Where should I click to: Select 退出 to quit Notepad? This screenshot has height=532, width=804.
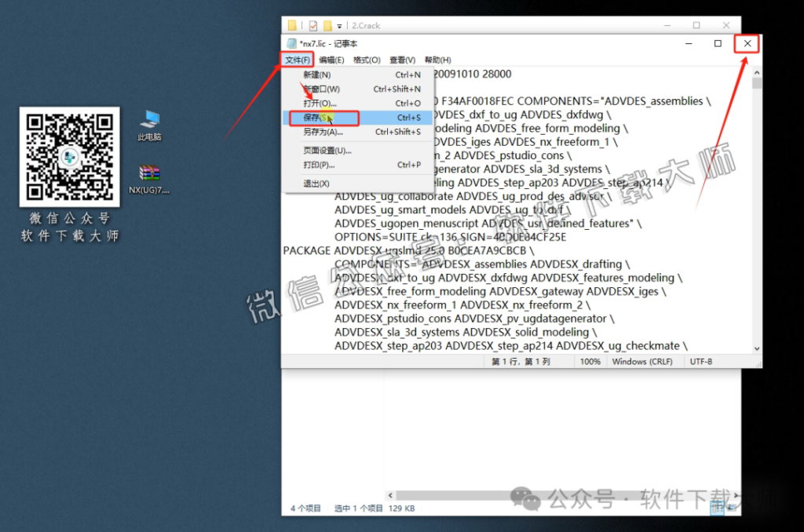(314, 183)
